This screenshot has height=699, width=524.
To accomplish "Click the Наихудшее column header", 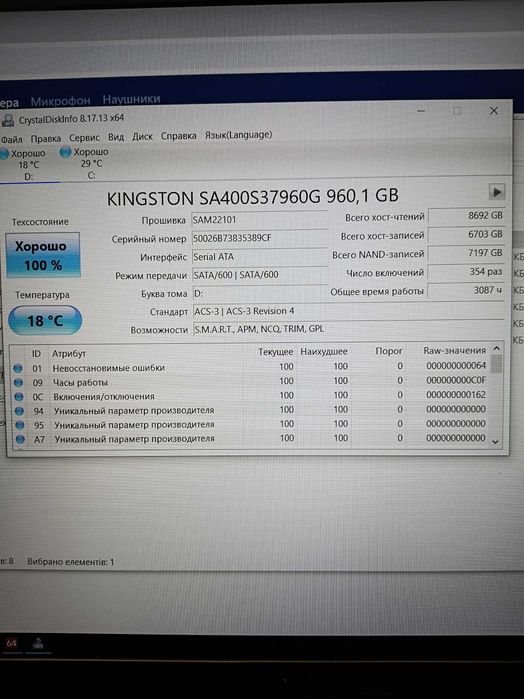I will pyautogui.click(x=324, y=351).
